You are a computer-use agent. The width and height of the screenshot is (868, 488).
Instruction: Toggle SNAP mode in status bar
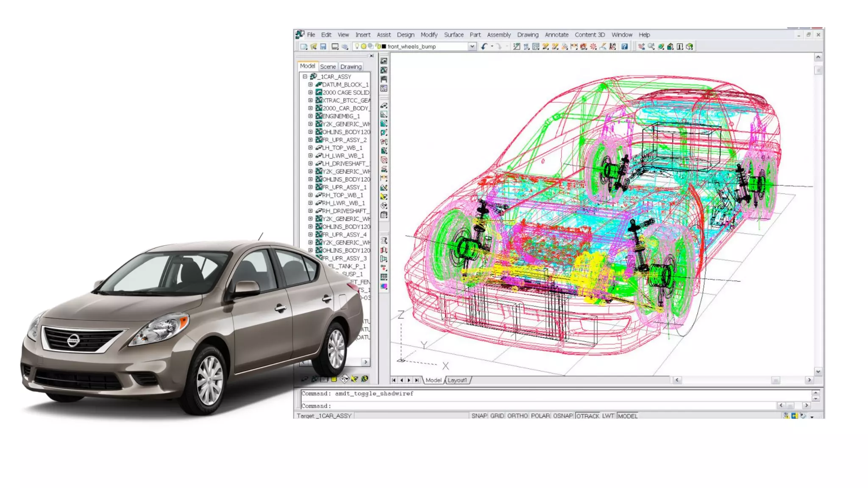coord(479,416)
